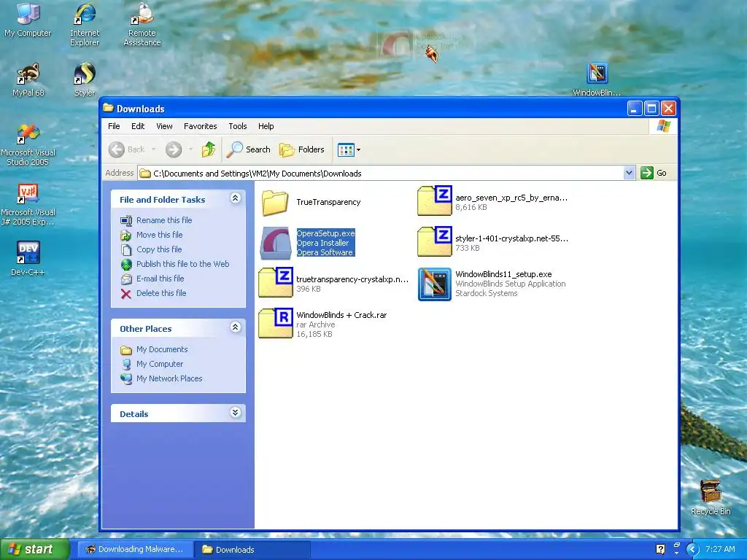This screenshot has width=747, height=560.
Task: Click inside the Address path field
Action: (380, 174)
